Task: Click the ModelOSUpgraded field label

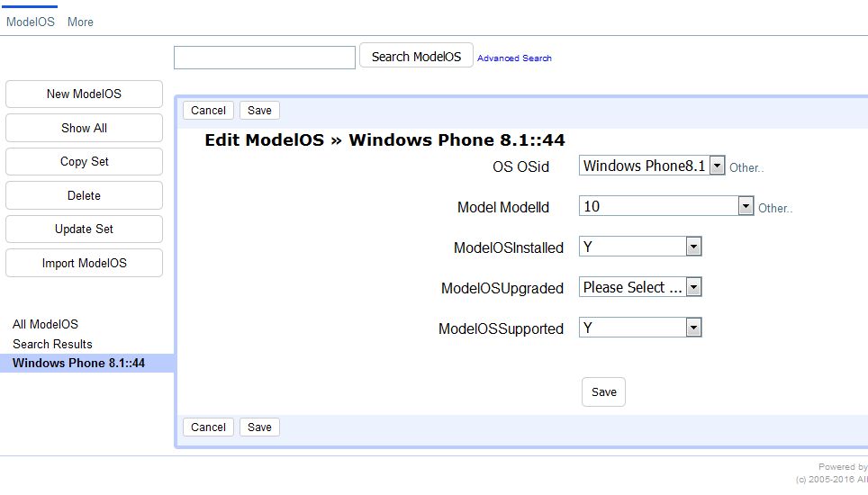Action: tap(502, 289)
